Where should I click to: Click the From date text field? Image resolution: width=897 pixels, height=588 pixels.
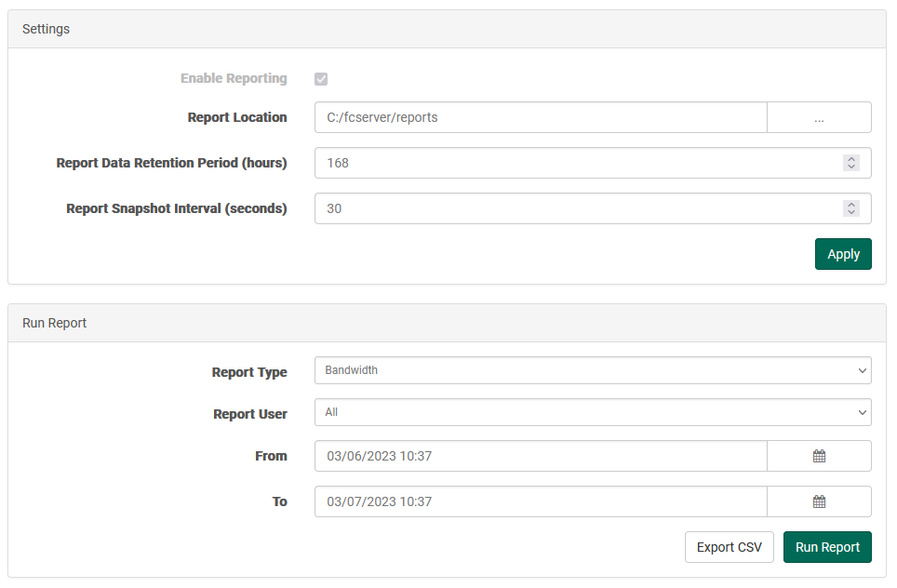click(x=541, y=456)
